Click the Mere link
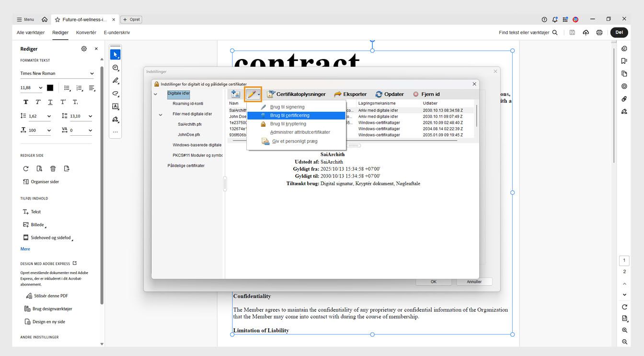The image size is (644, 356). [25, 249]
